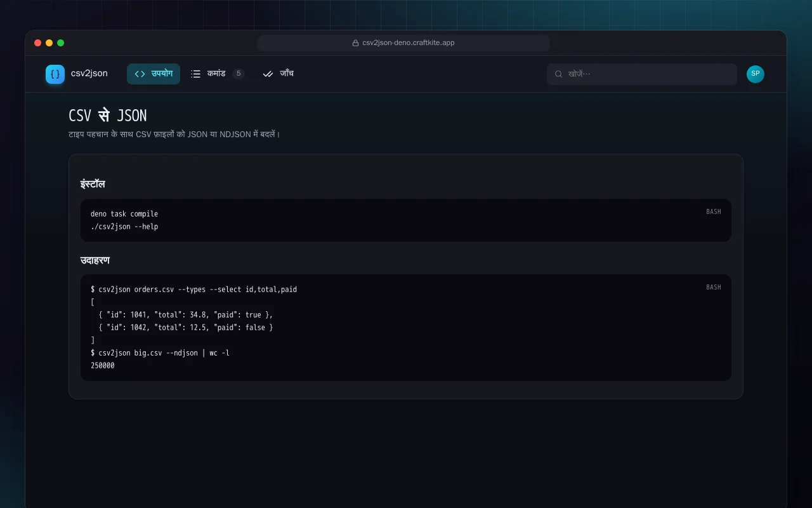Click the double-check icon beside जाँच
812x508 pixels.
(268, 74)
